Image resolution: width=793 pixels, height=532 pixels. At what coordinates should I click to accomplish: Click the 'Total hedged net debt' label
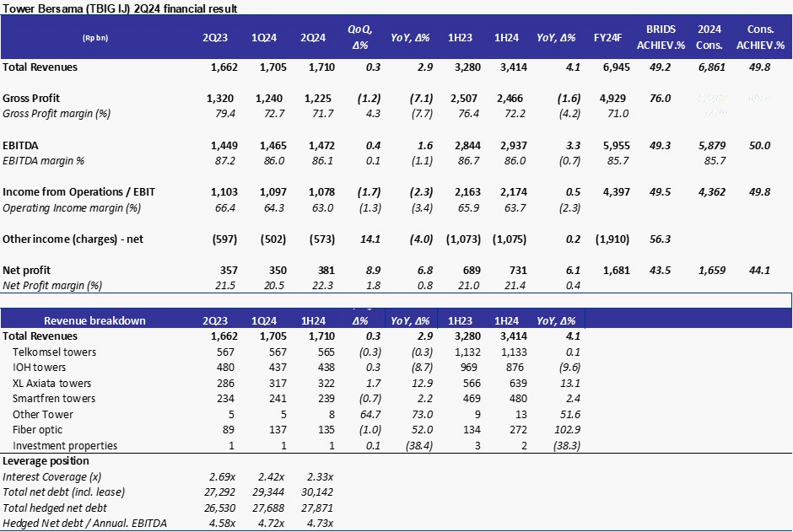55,508
